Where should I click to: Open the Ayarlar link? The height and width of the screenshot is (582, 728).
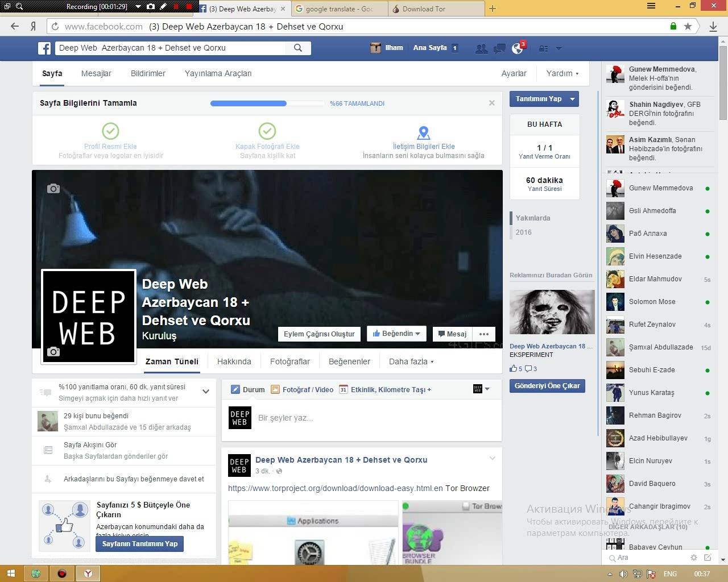point(514,73)
